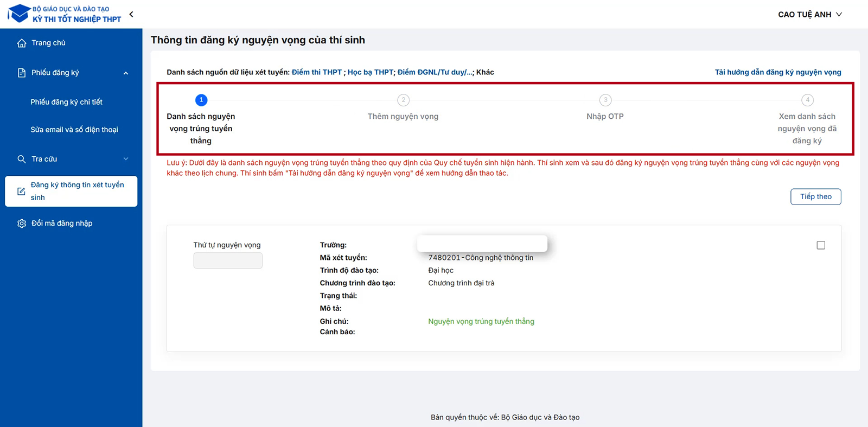Click the graduation cap logo icon
This screenshot has height=427, width=868.
(20, 14)
